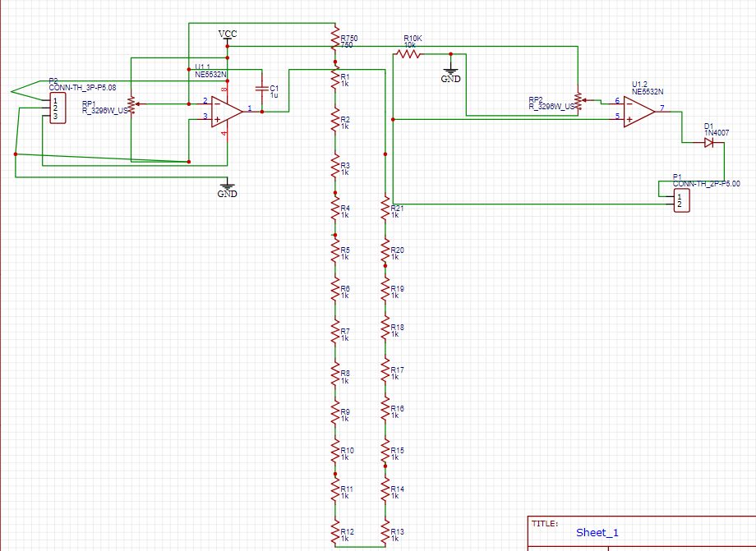Click the Sheet_1 title text

pyautogui.click(x=597, y=532)
